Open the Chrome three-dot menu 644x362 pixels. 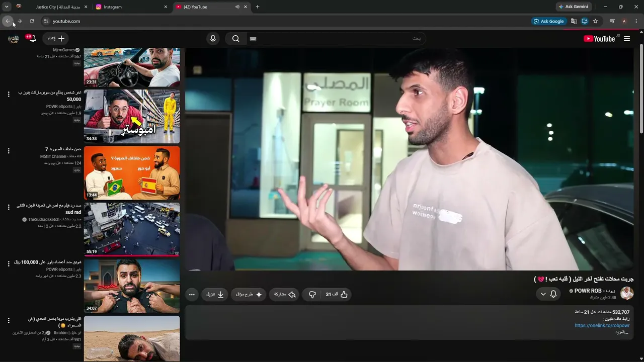636,21
